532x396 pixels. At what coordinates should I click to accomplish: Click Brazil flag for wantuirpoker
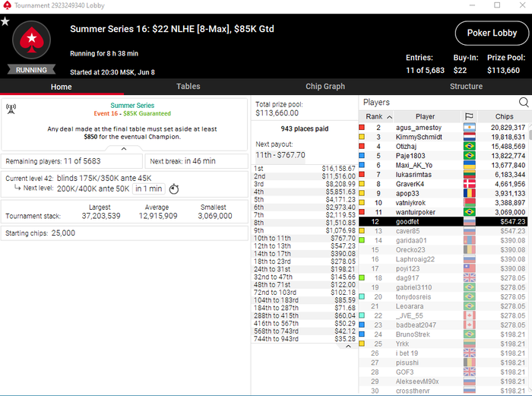coord(469,212)
